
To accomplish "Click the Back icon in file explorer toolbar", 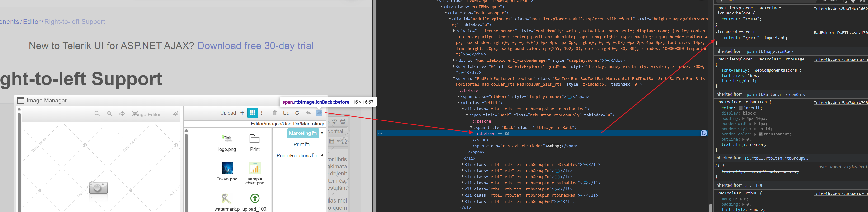I will pyautogui.click(x=319, y=113).
